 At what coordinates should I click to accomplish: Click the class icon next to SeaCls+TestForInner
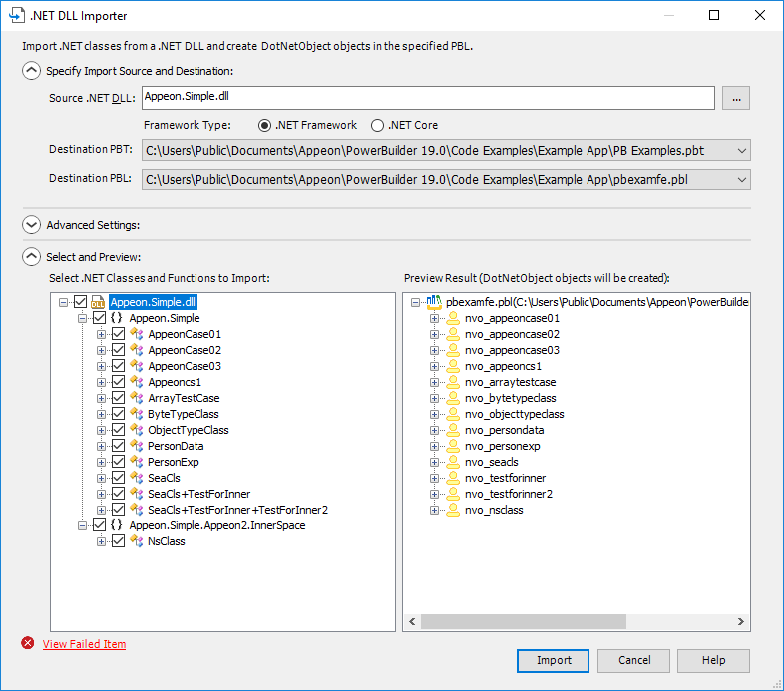click(x=137, y=494)
